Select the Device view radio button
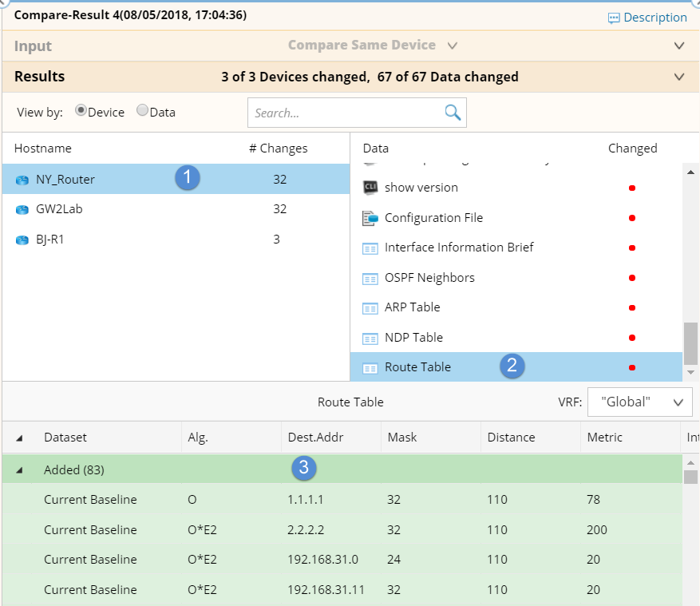 pyautogui.click(x=81, y=112)
